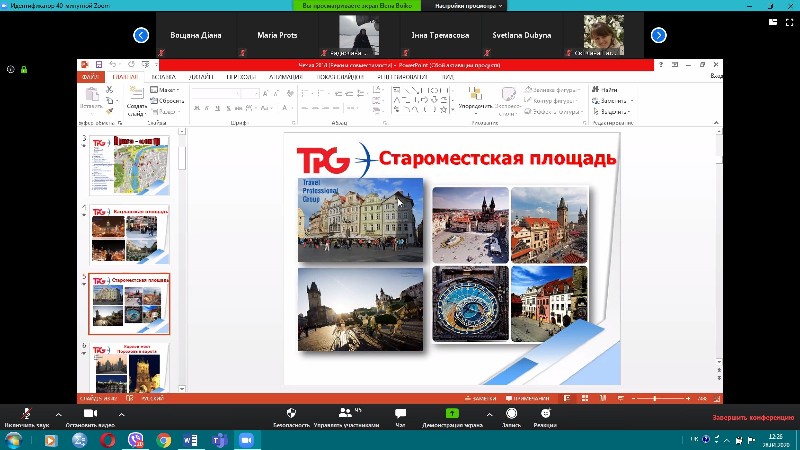The height and width of the screenshot is (450, 800).
Task: Open Google Chrome from the taskbar
Action: tap(163, 440)
